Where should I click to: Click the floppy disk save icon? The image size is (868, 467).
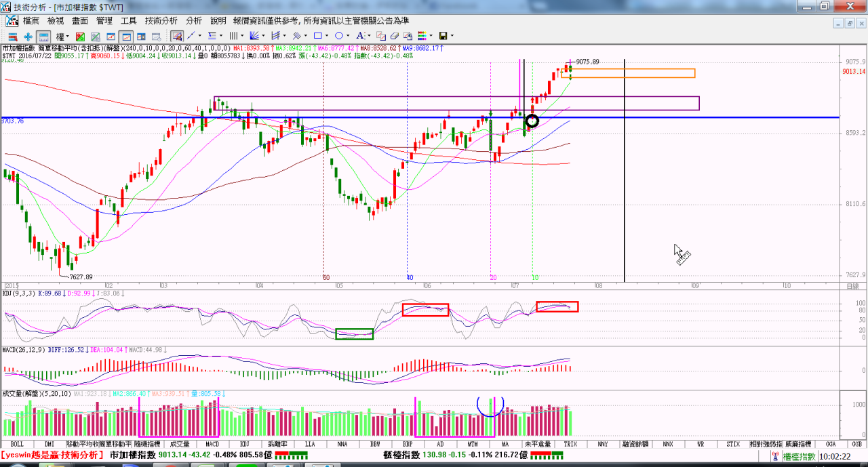click(x=443, y=36)
